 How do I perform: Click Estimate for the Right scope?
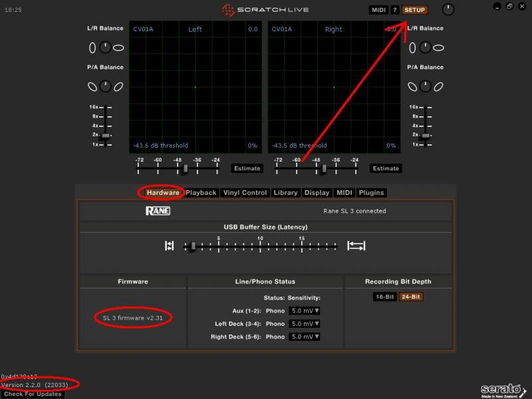[x=386, y=168]
